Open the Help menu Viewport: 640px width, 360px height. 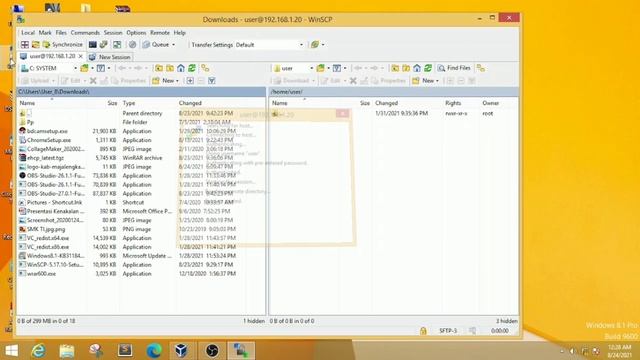point(180,33)
